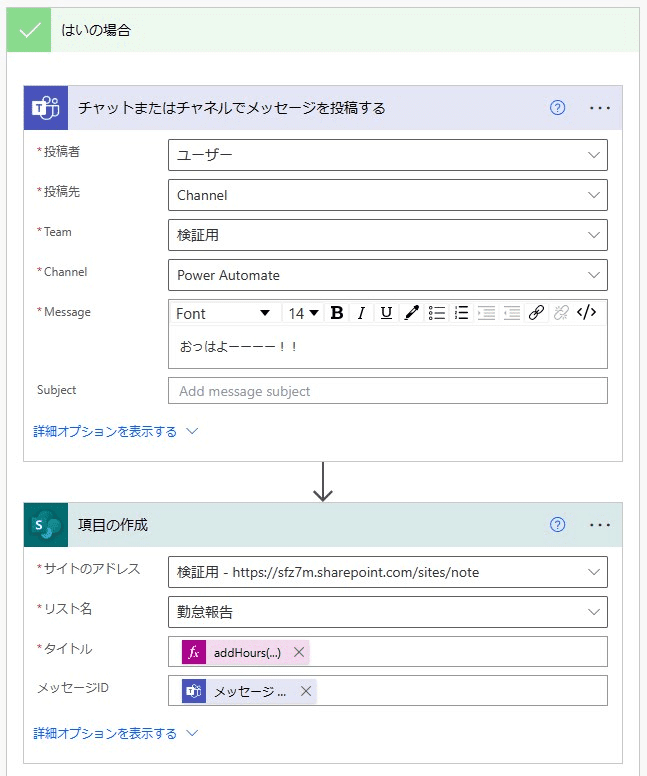This screenshot has height=776, width=647.
Task: Click the SharePoint icon on 項目の作成 card
Action: [46, 525]
